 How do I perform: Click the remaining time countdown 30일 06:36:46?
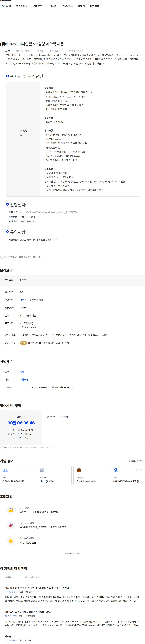21,423
